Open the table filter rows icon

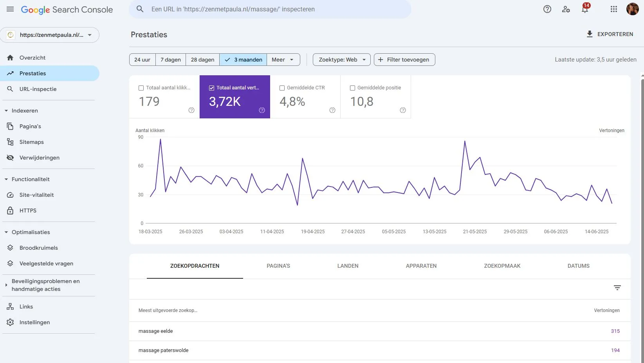(x=617, y=288)
